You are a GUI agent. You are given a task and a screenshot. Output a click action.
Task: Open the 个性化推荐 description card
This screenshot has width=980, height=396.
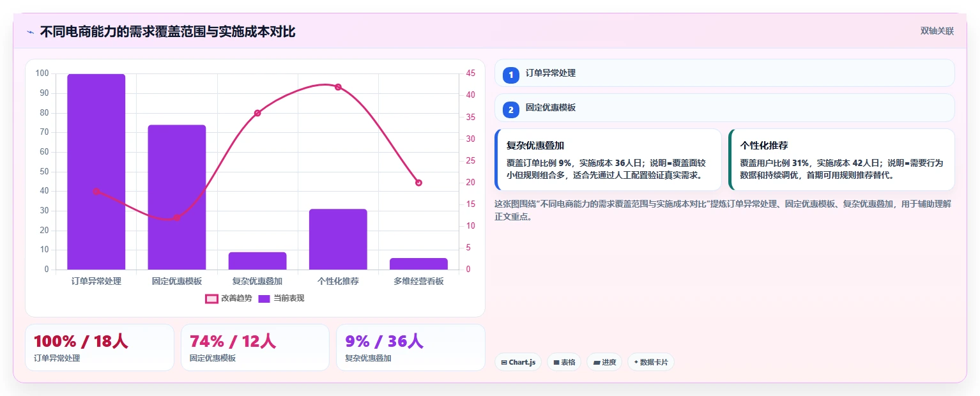[841, 160]
